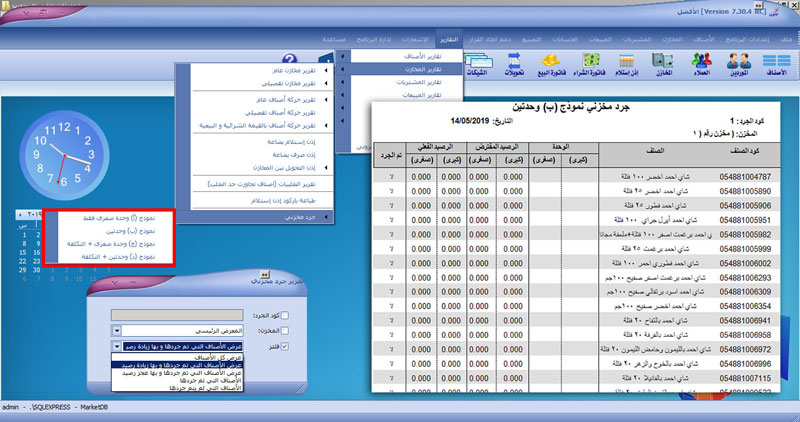Click the analog clock widget
Viewport: 800px width, 422px height.
click(64, 155)
